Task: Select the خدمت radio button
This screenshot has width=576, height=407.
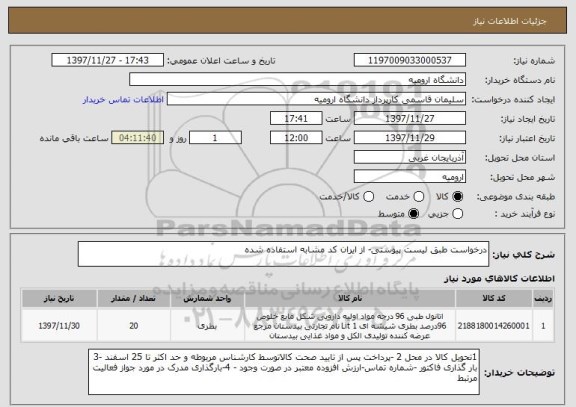Action: tap(419, 197)
